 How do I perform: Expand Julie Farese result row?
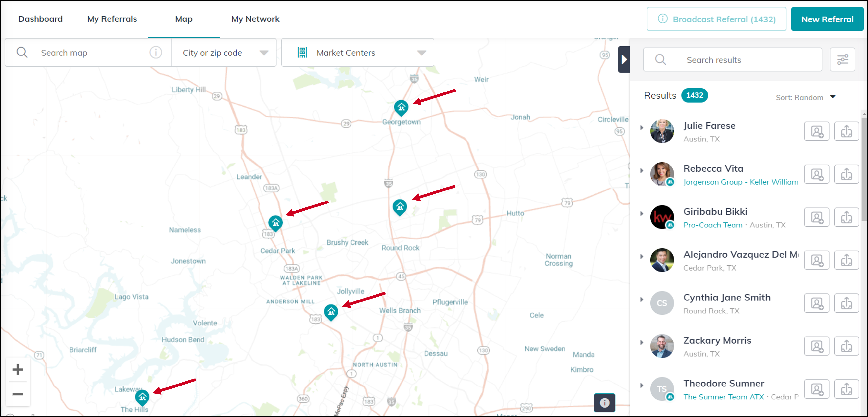(642, 128)
